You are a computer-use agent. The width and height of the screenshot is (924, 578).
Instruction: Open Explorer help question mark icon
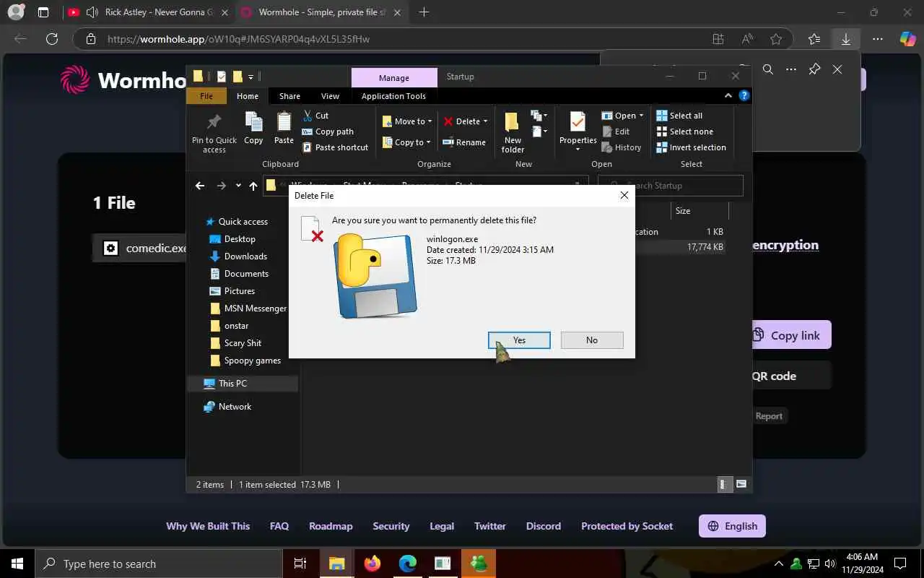(744, 95)
